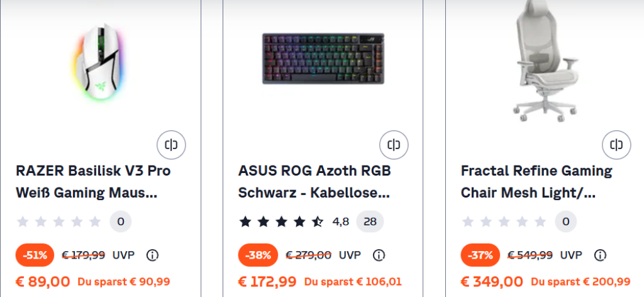This screenshot has width=644, height=297.
Task: Open Fractal Refine Gaming Chair product title
Action: tap(536, 181)
